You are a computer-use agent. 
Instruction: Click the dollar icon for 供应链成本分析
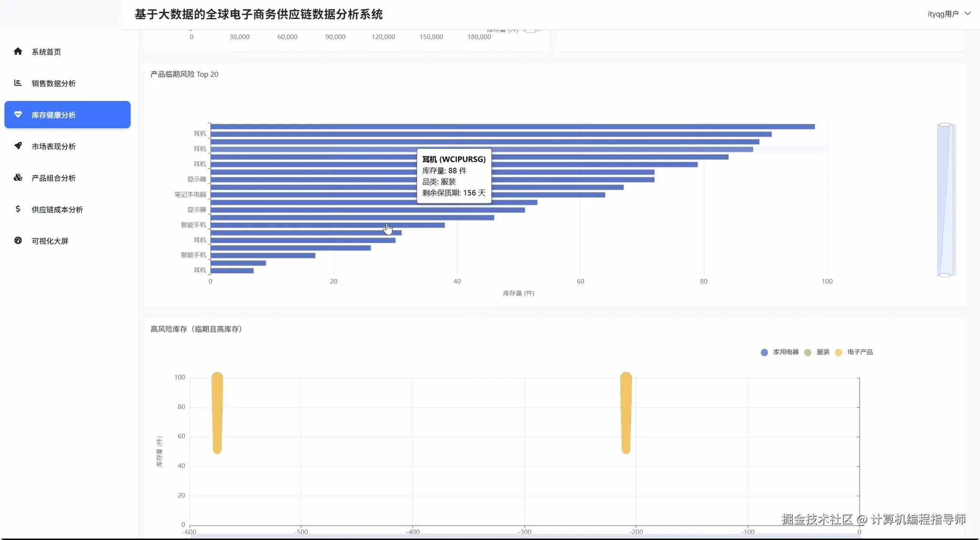click(x=18, y=209)
